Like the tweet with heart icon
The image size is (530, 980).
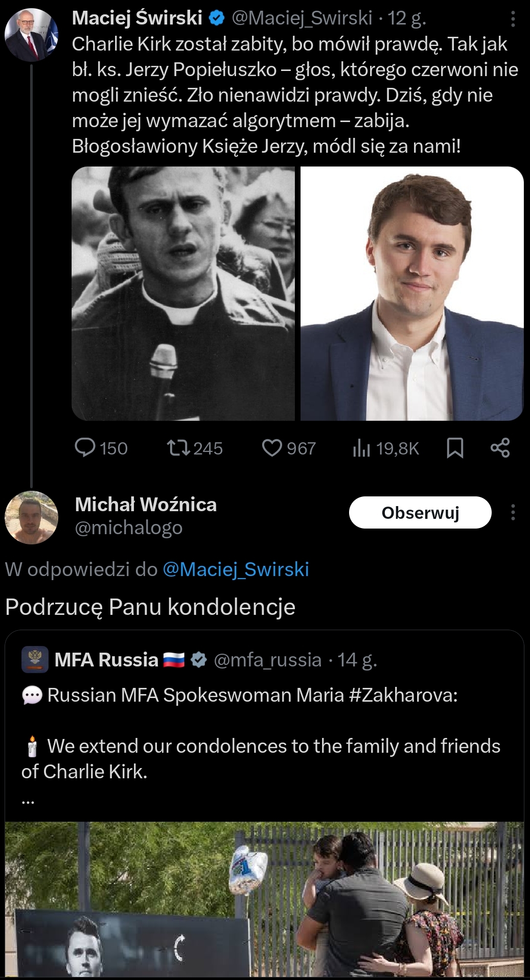[x=272, y=448]
